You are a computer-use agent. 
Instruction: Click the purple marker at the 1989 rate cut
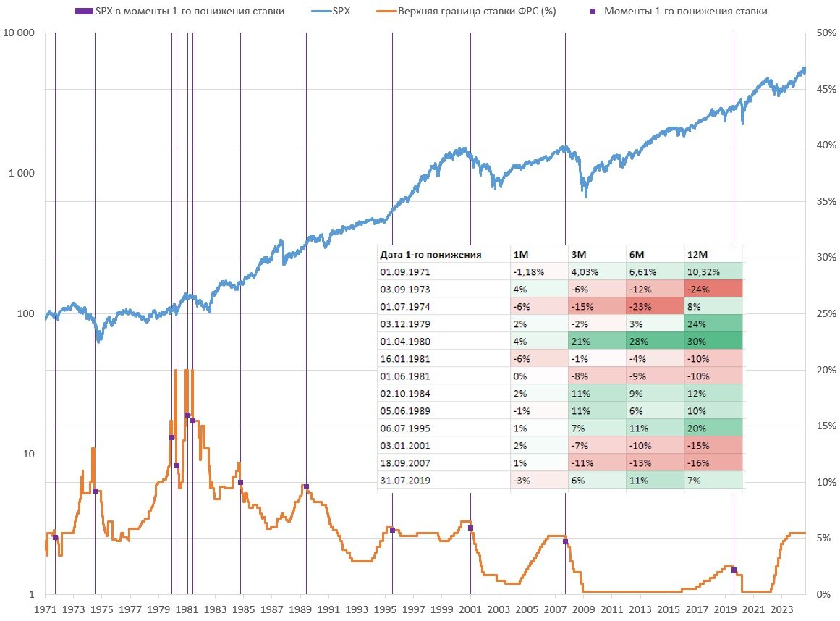point(307,487)
